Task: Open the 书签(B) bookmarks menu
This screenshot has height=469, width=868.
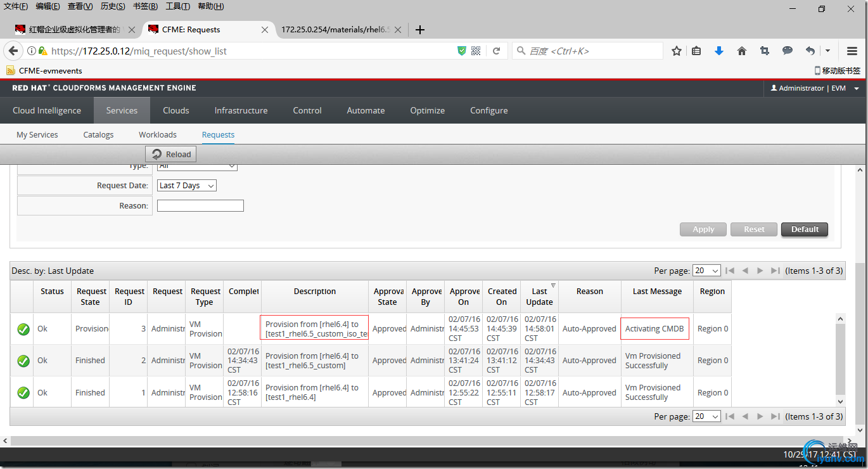Action: click(145, 6)
